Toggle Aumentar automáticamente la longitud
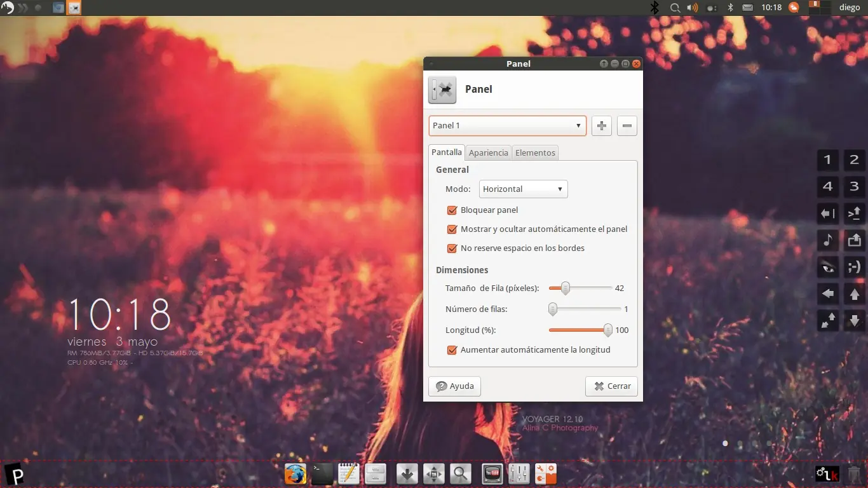This screenshot has width=868, height=488. [452, 350]
